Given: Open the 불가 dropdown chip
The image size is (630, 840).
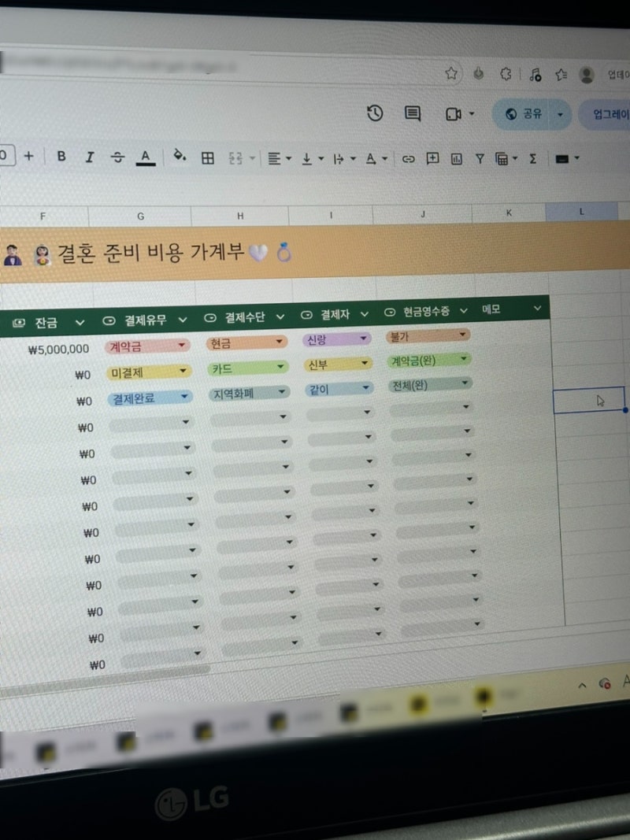Looking at the screenshot, I should (428, 336).
